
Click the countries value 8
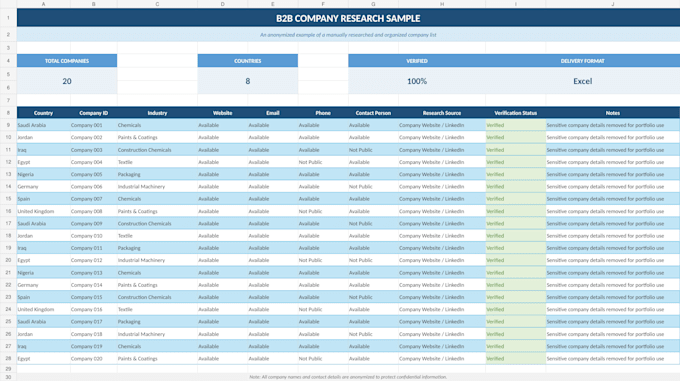pos(248,81)
